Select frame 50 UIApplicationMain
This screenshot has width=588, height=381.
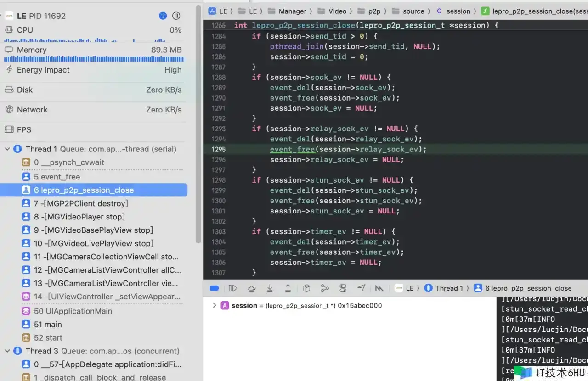[94, 311]
